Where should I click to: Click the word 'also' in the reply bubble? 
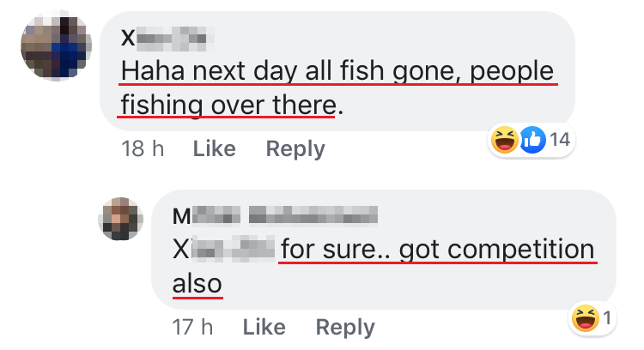click(x=197, y=284)
